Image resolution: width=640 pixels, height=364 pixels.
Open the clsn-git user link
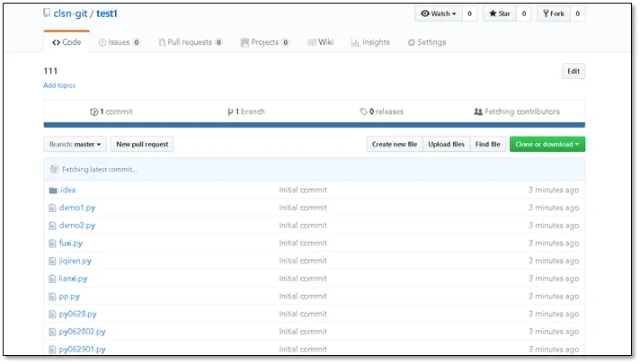(70, 13)
